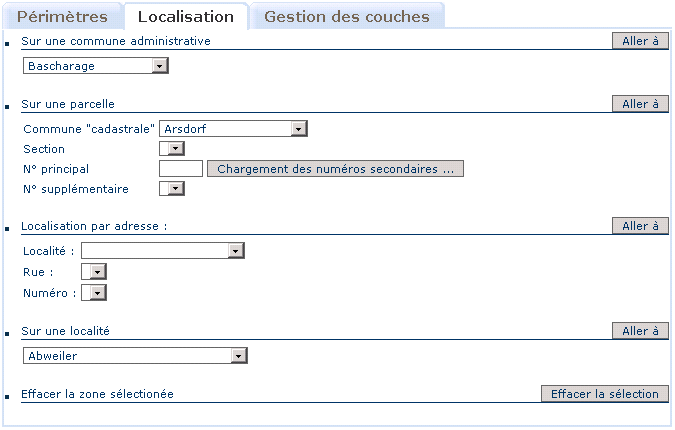Image resolution: width=675 pixels, height=430 pixels.
Task: Click Effacer la sélection button
Action: pos(604,394)
